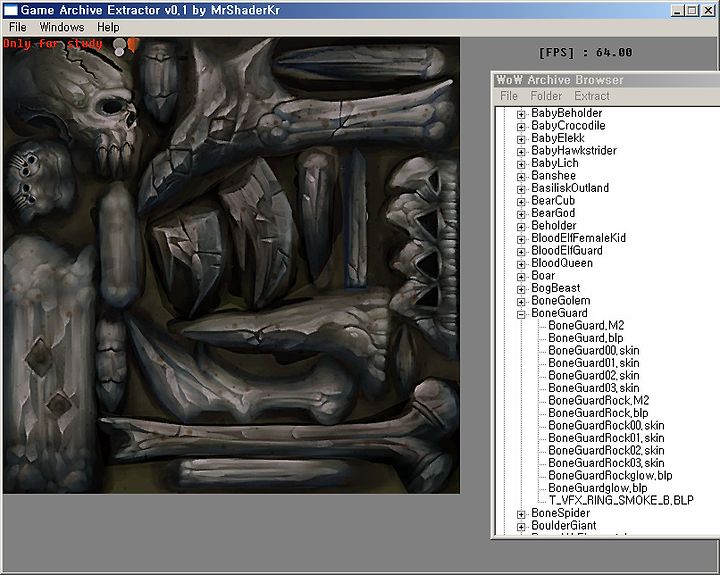Image resolution: width=720 pixels, height=575 pixels.
Task: Open the Help menu
Action: click(x=108, y=27)
